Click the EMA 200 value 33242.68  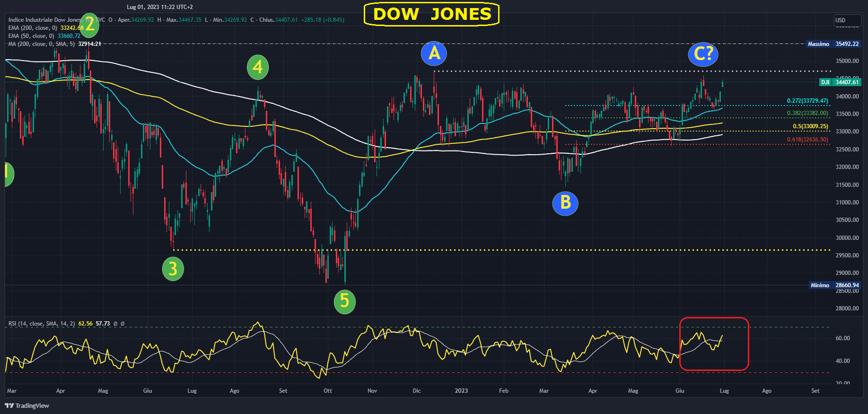point(72,28)
